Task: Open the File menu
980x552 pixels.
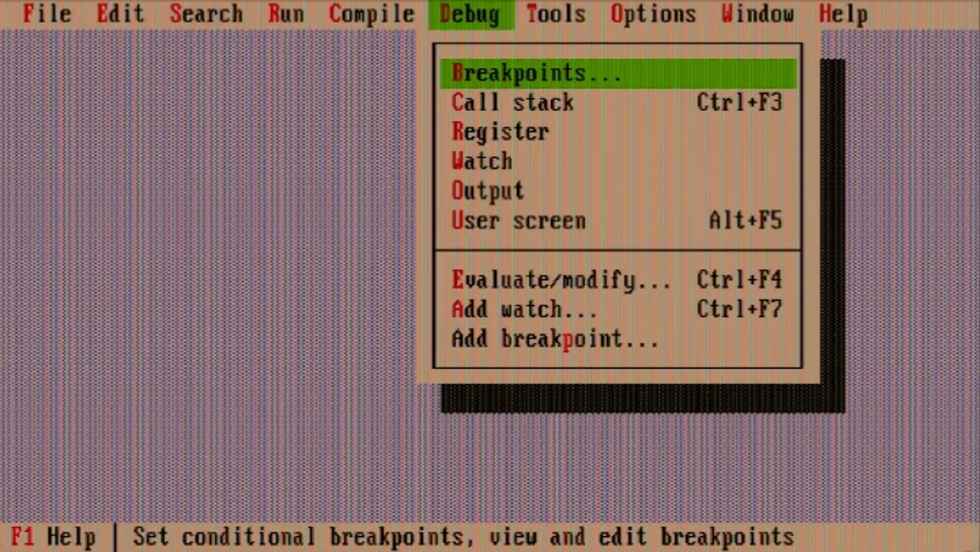Action: pyautogui.click(x=47, y=14)
